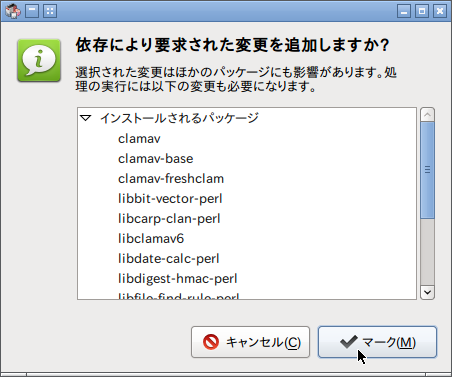
Task: Select libdigest-hmac-perl entry
Action: pyautogui.click(x=178, y=279)
